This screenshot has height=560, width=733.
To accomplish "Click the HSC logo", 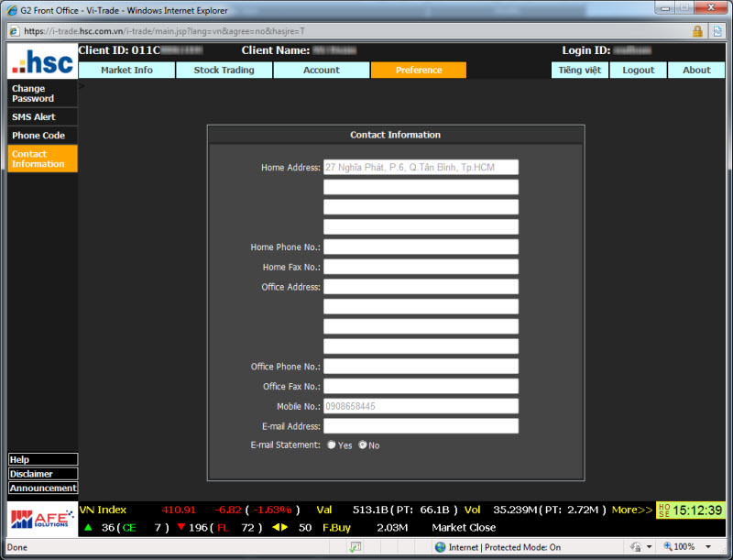I will [x=42, y=61].
